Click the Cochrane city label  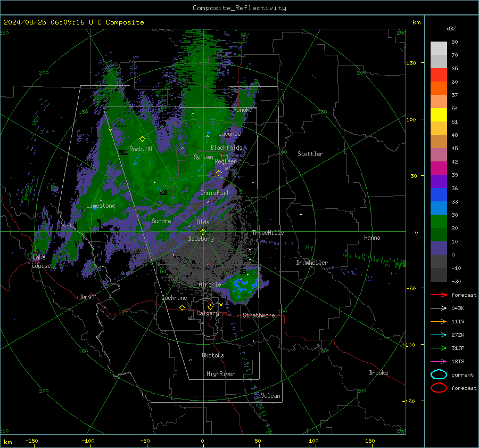click(x=174, y=298)
